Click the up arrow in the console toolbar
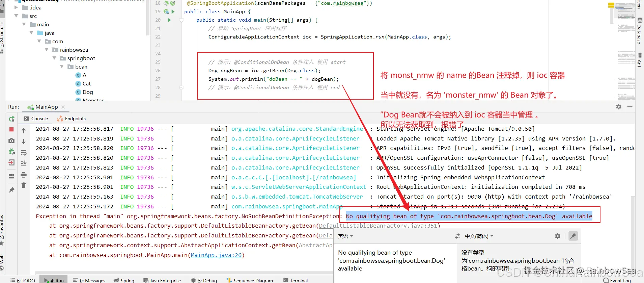Screen dimensions: 644x283 click(24, 131)
